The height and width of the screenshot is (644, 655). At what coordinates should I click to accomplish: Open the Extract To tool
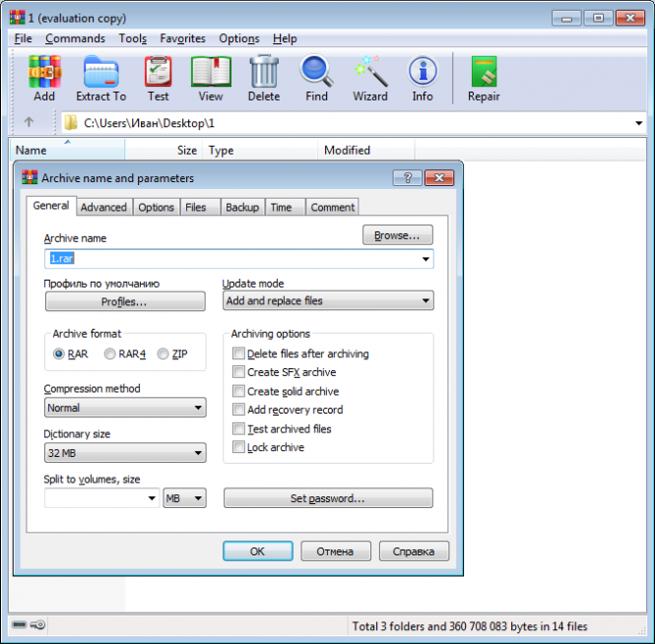101,78
